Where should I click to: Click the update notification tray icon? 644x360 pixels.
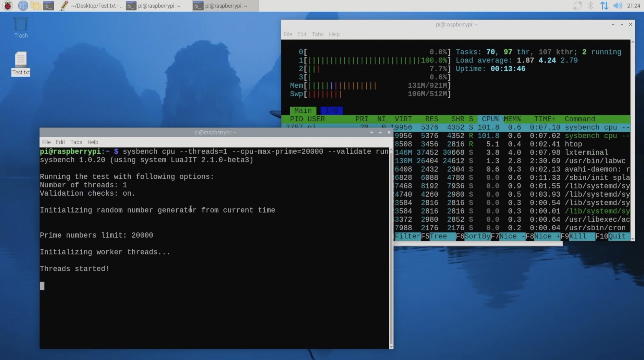[x=577, y=6]
